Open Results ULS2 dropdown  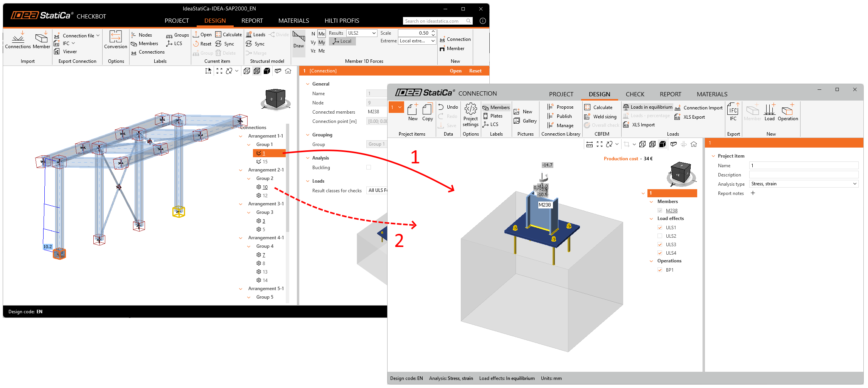(x=362, y=33)
